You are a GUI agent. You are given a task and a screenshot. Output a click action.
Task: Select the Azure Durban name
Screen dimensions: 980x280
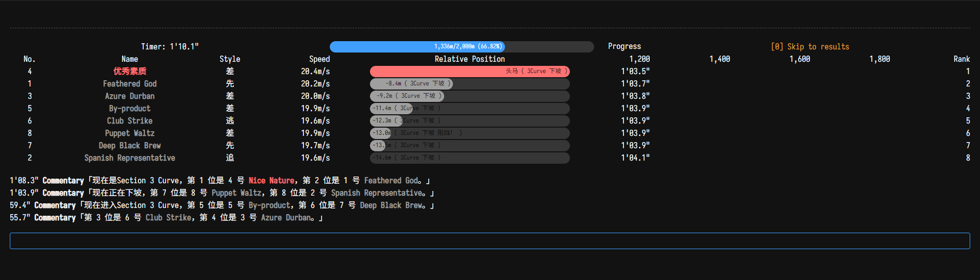[130, 96]
